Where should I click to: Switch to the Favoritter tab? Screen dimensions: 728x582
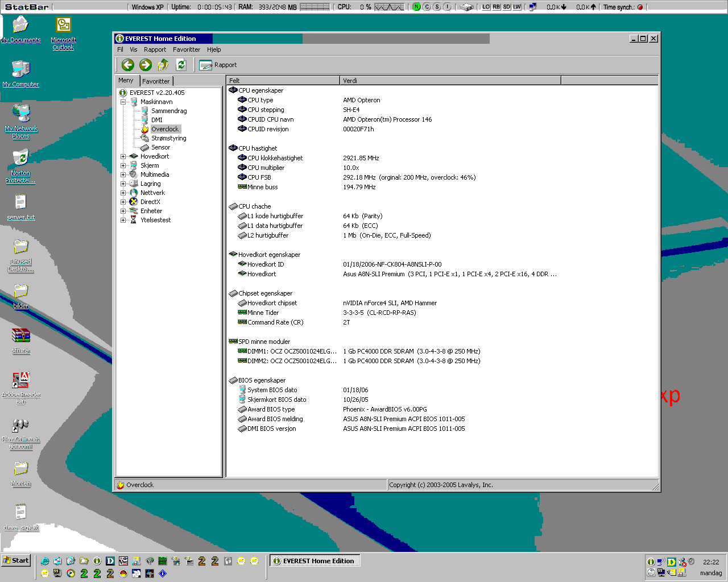[156, 81]
